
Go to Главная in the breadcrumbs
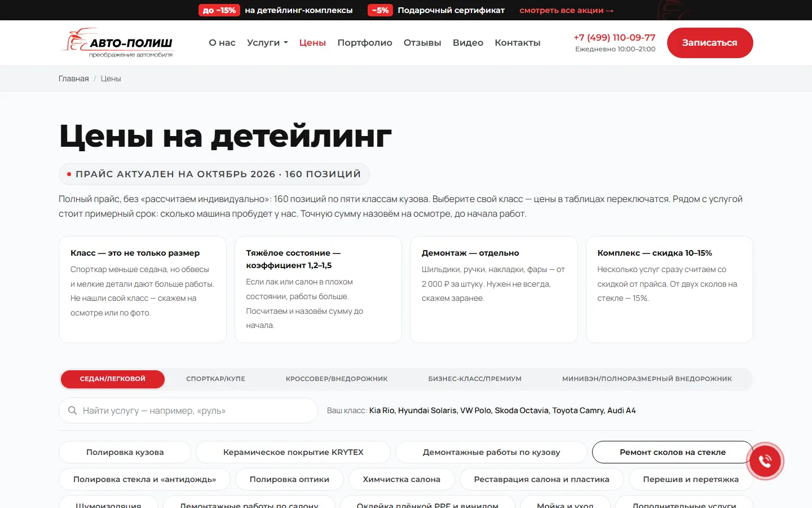click(x=74, y=78)
